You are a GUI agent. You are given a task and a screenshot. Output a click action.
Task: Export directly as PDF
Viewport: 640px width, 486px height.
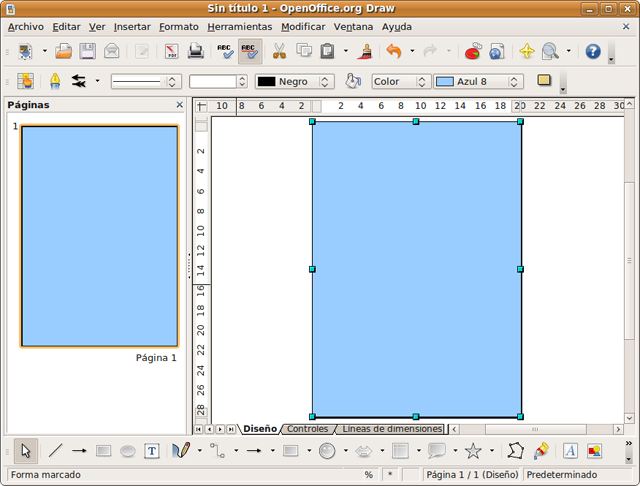coord(171,51)
